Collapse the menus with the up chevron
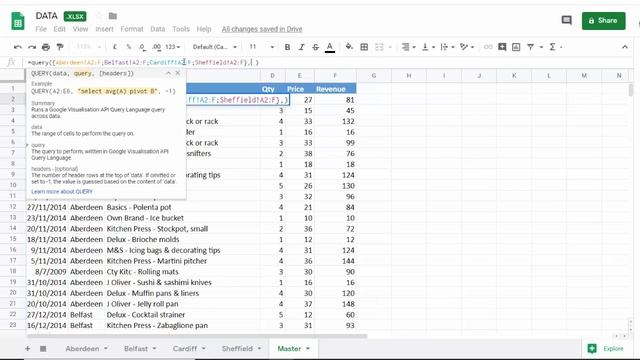This screenshot has width=640, height=360. [625, 47]
